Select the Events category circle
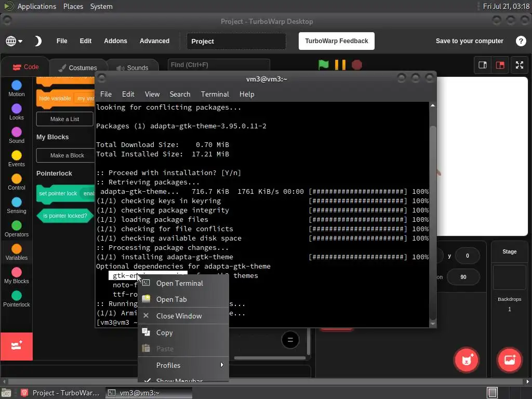 click(16, 155)
